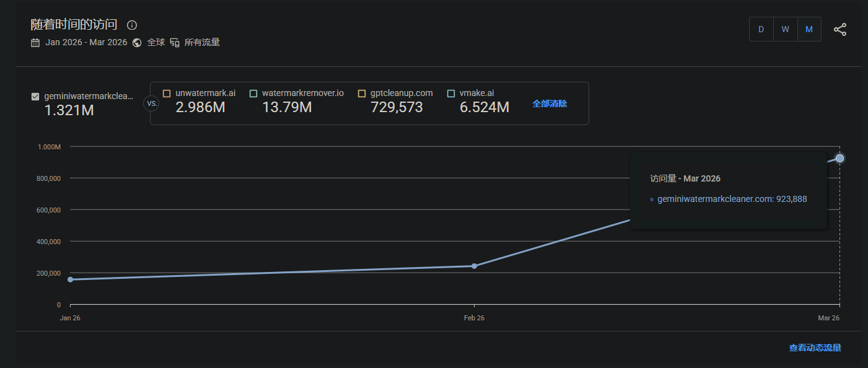The height and width of the screenshot is (368, 868).
Task: Click the devices icon beside 所有流量
Action: point(175,43)
